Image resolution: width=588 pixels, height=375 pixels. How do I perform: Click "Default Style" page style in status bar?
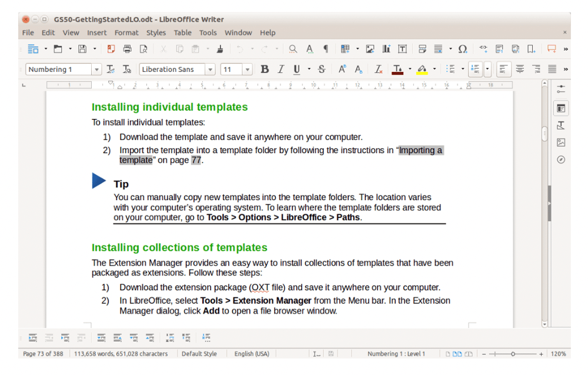click(x=199, y=354)
